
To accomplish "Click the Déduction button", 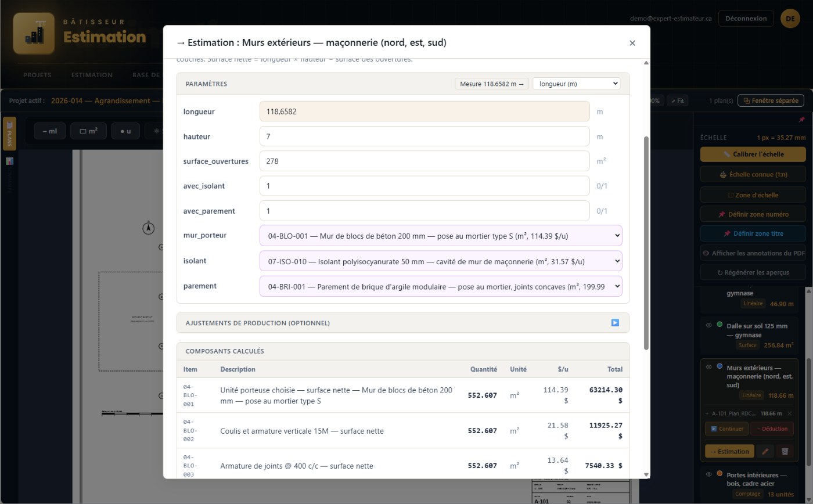I will pos(772,429).
